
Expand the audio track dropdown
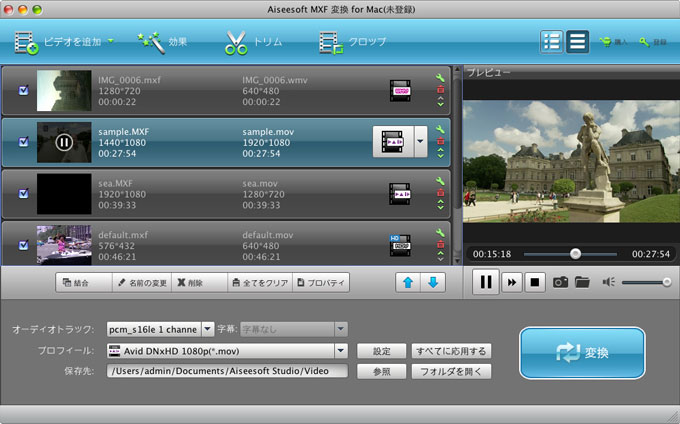(208, 328)
